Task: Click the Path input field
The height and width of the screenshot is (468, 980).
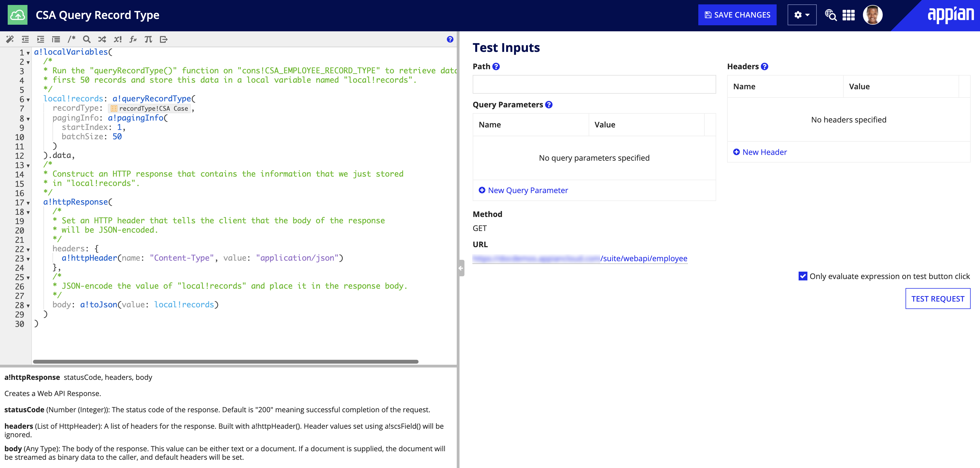Action: coord(594,83)
